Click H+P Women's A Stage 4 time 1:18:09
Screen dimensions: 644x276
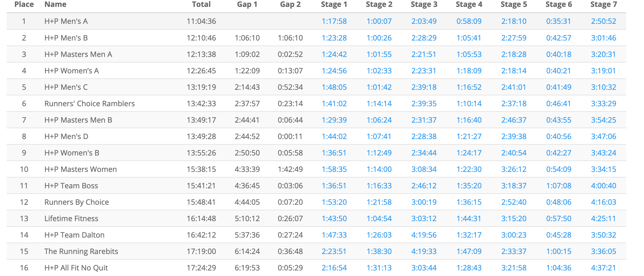pos(469,71)
